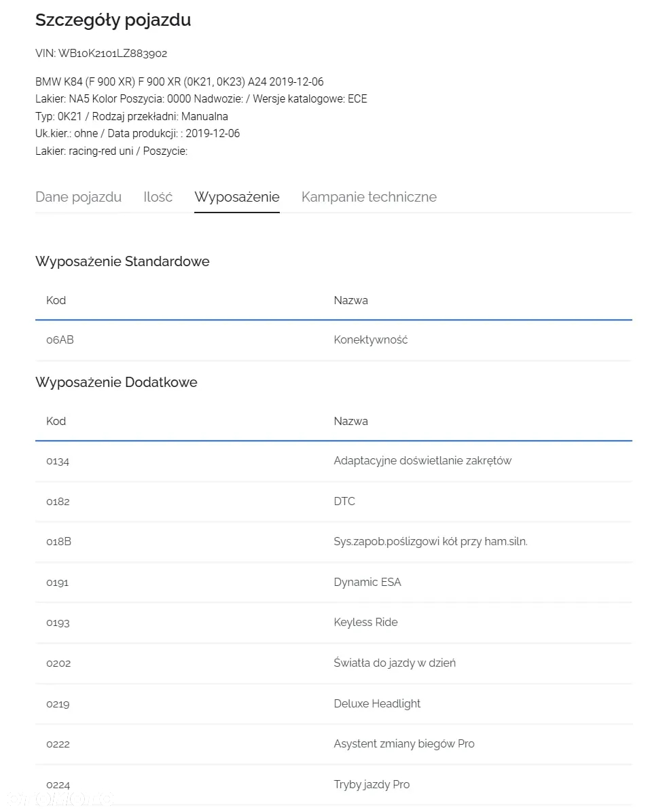Click the Deluxe Headlight entry
The image size is (667, 812).
point(377,704)
